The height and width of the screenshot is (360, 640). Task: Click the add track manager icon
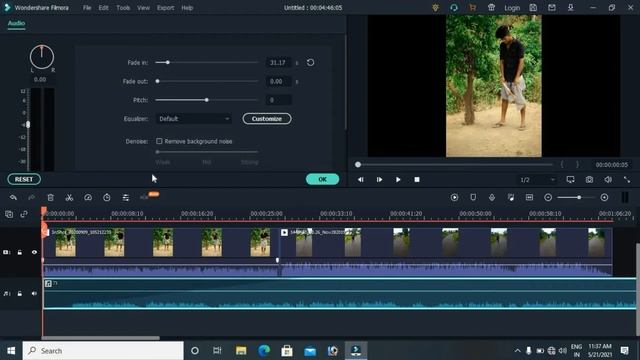point(9,214)
